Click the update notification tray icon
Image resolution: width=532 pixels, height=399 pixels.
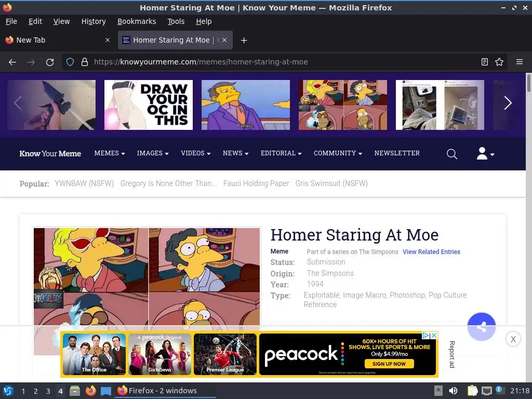click(500, 390)
